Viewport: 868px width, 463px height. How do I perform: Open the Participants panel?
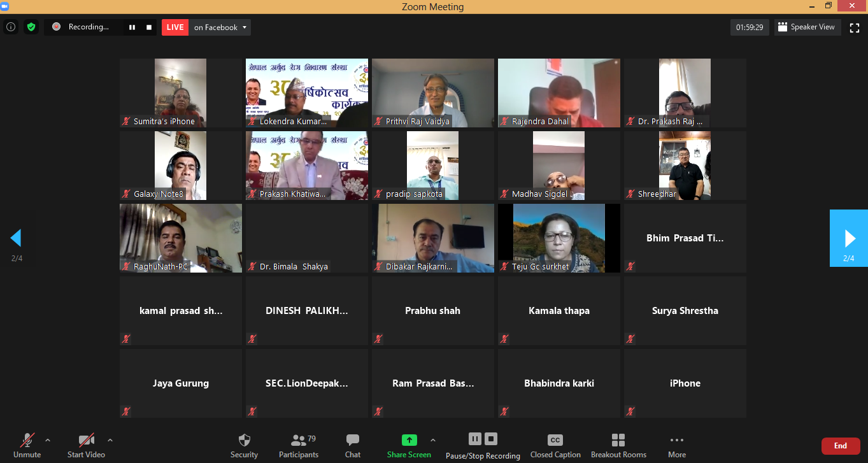tap(298, 446)
